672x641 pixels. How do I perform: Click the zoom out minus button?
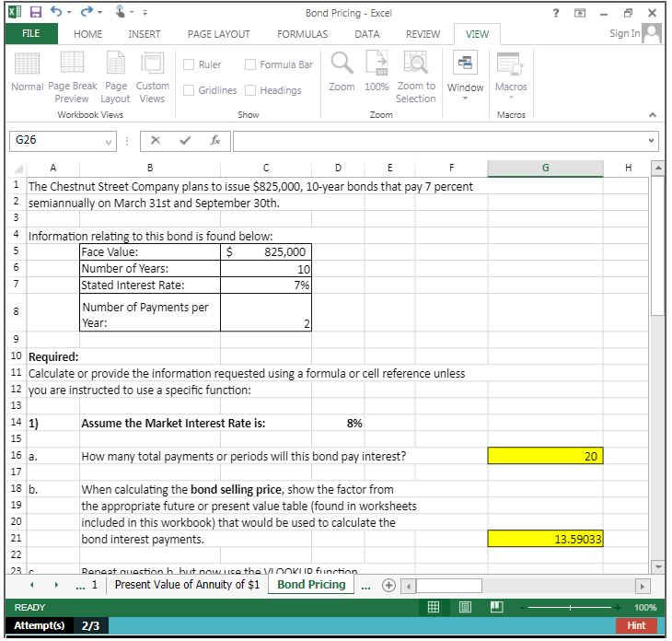[x=522, y=608]
